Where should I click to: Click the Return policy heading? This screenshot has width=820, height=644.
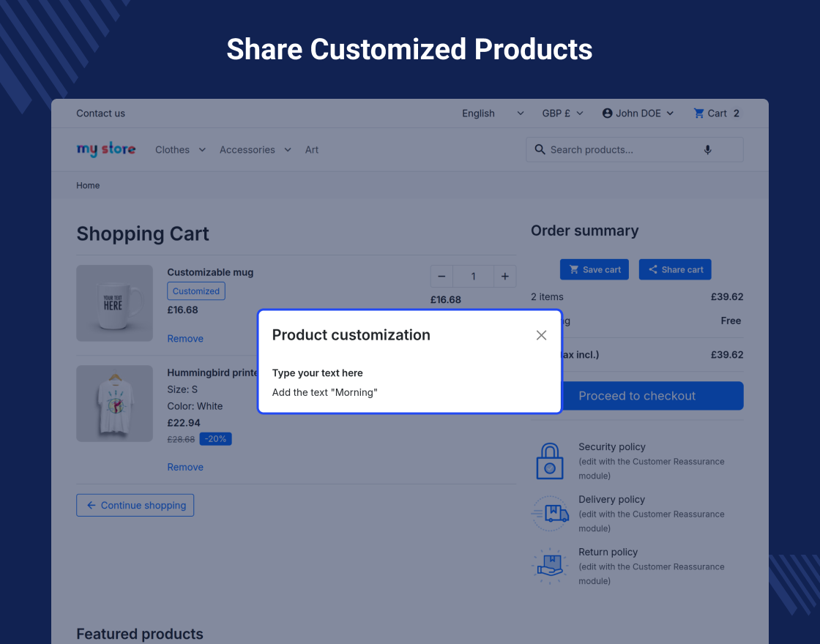608,552
